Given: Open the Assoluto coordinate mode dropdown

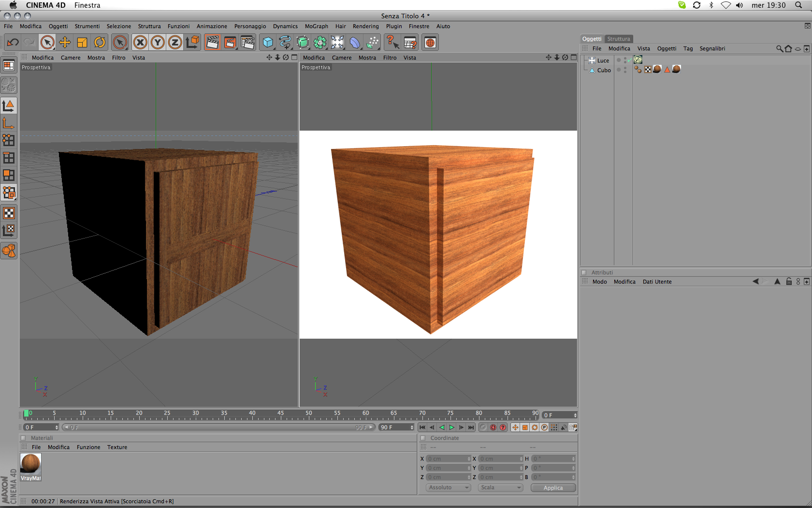Looking at the screenshot, I should tap(449, 488).
